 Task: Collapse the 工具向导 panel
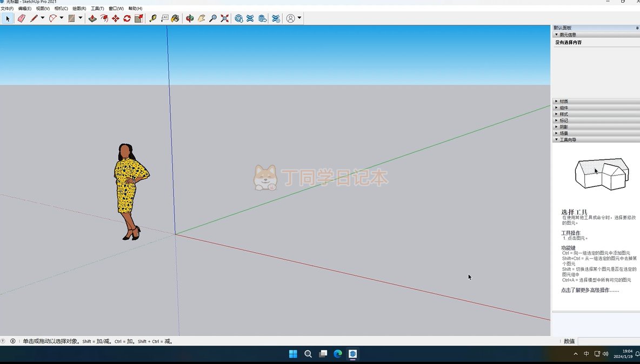(x=568, y=139)
